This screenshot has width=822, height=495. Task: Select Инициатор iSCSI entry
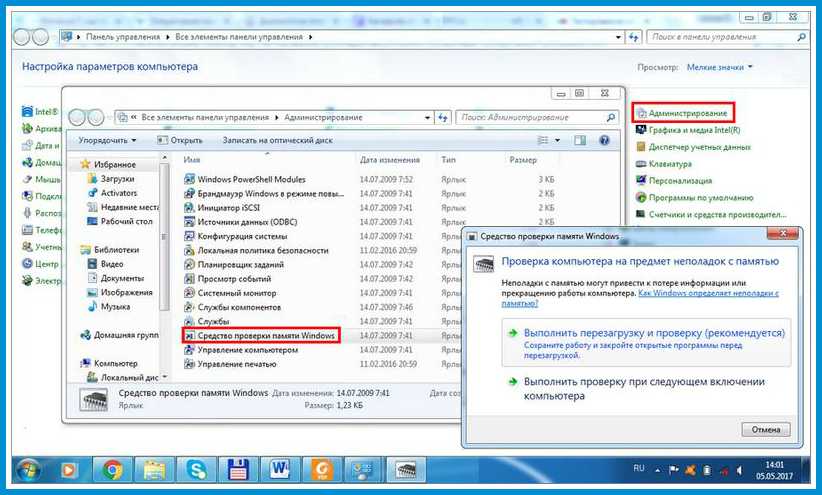tap(222, 208)
